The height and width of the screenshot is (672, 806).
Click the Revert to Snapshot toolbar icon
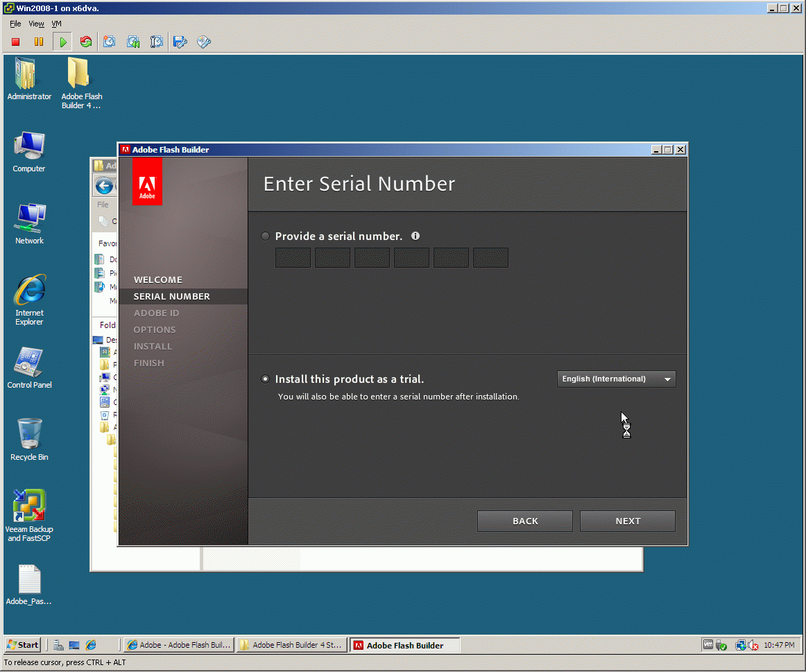pos(133,42)
